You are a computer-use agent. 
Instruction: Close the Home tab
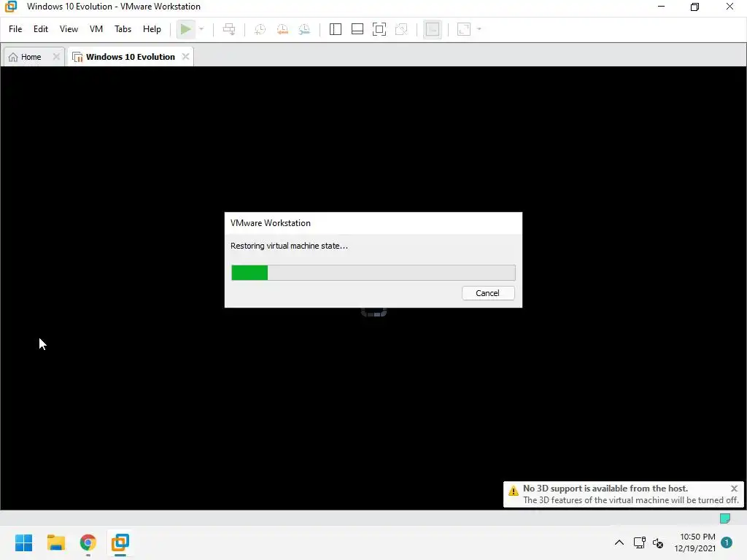click(x=56, y=57)
